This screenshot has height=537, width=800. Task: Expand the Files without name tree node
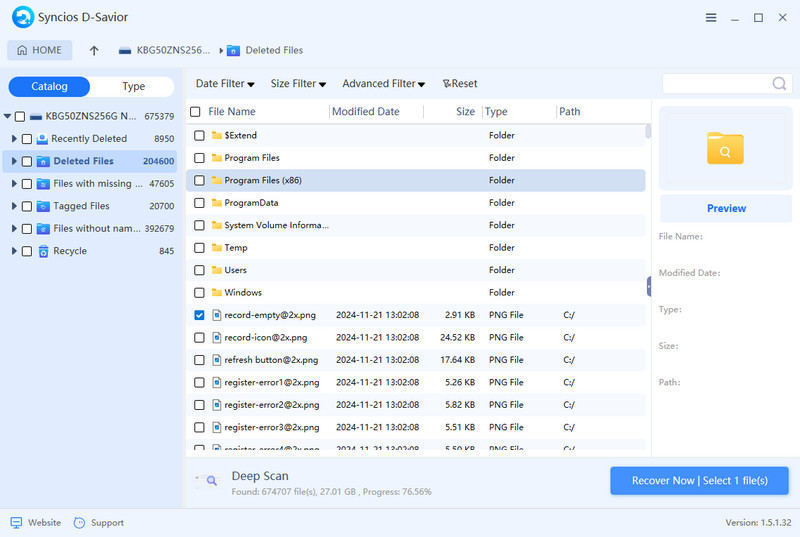(14, 229)
